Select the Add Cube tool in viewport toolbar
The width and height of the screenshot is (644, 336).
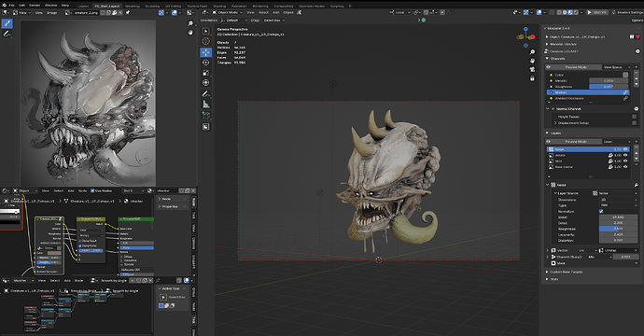pos(205,116)
